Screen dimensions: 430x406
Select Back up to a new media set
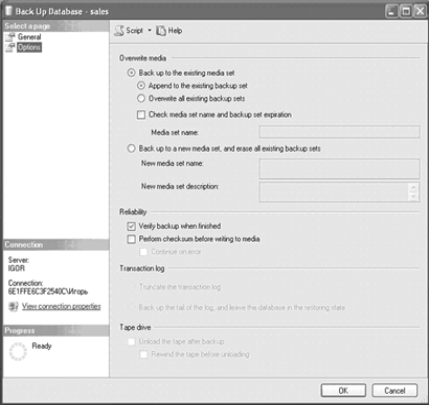coord(131,148)
